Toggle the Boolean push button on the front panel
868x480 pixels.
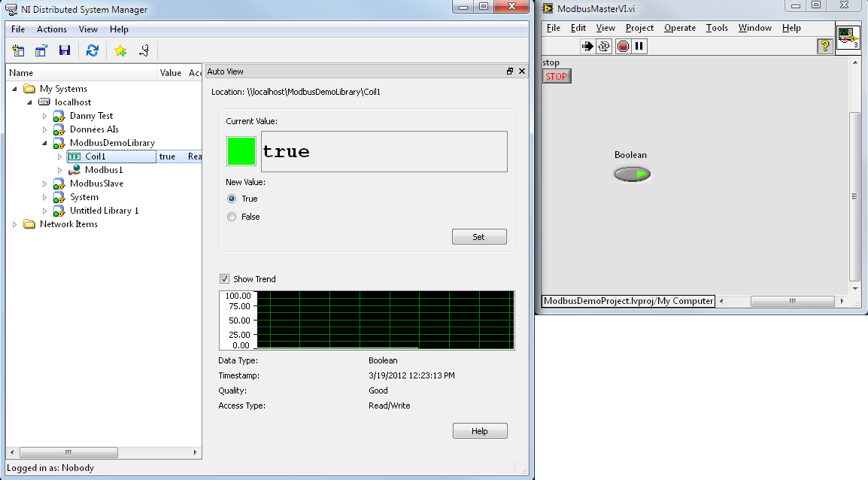[x=632, y=174]
